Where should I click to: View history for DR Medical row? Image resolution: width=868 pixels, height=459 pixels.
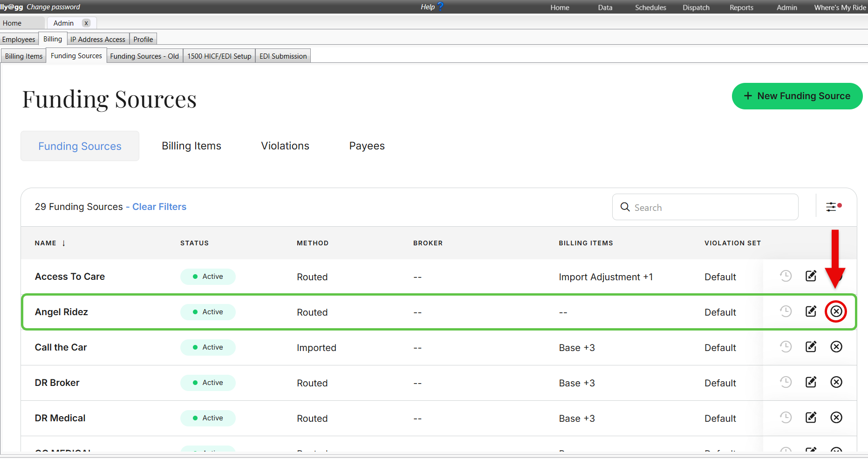[786, 418]
